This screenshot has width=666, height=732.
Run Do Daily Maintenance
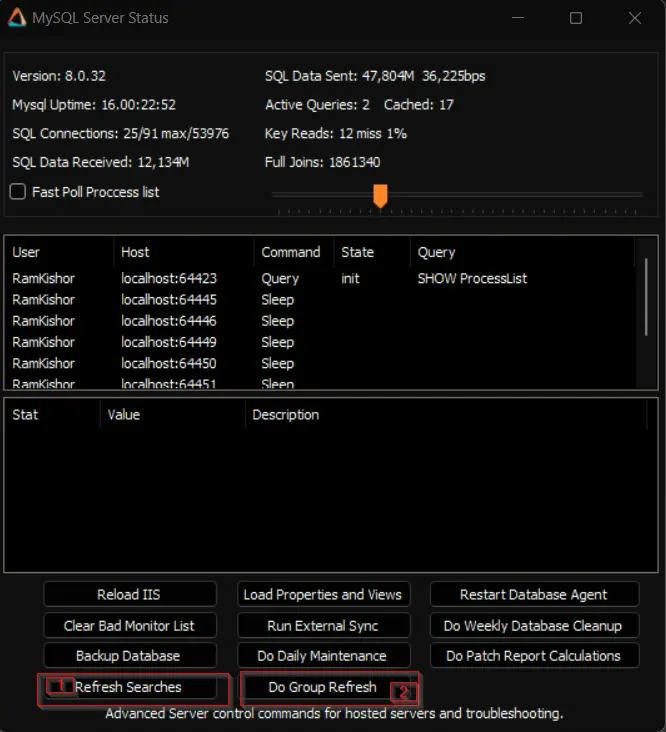[323, 655]
